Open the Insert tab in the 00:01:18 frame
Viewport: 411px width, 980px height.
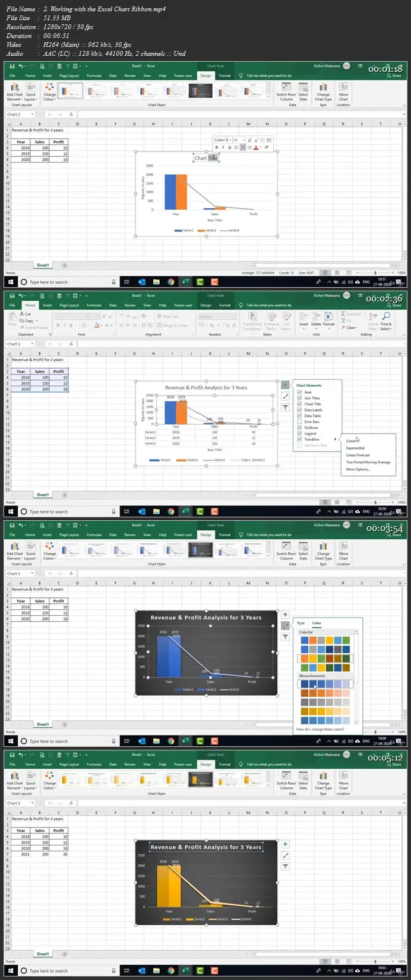coord(47,76)
